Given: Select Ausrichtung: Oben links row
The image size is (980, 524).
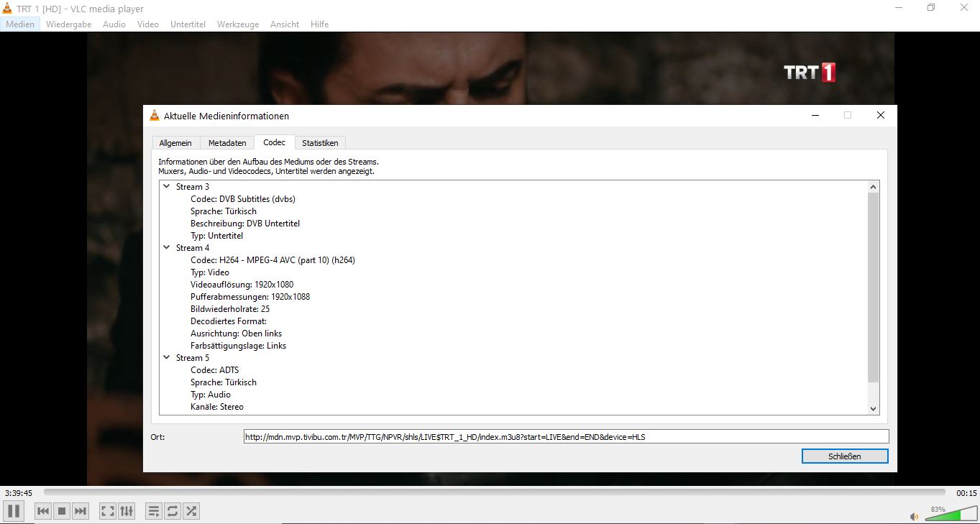Looking at the screenshot, I should tap(236, 334).
